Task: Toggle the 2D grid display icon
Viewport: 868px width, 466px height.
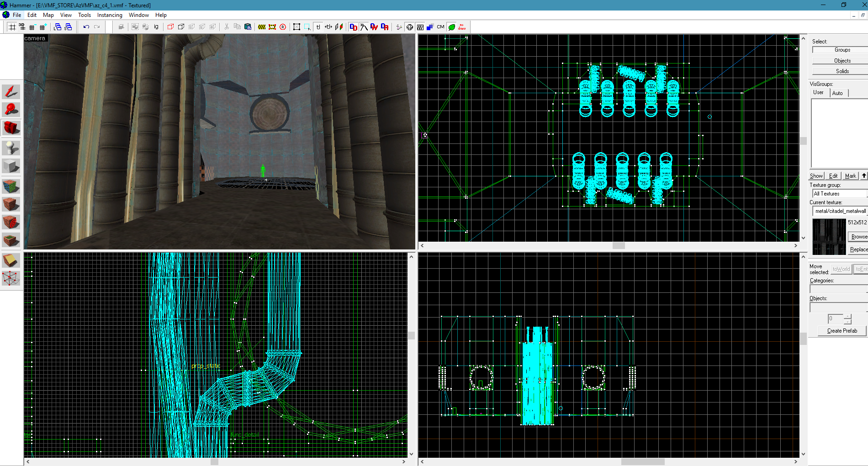Action: (x=12, y=27)
